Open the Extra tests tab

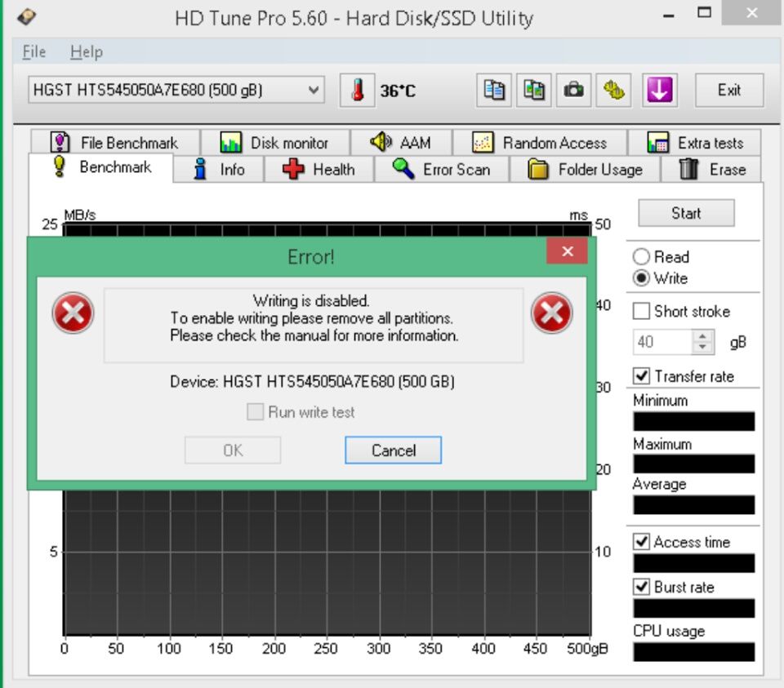click(x=694, y=143)
